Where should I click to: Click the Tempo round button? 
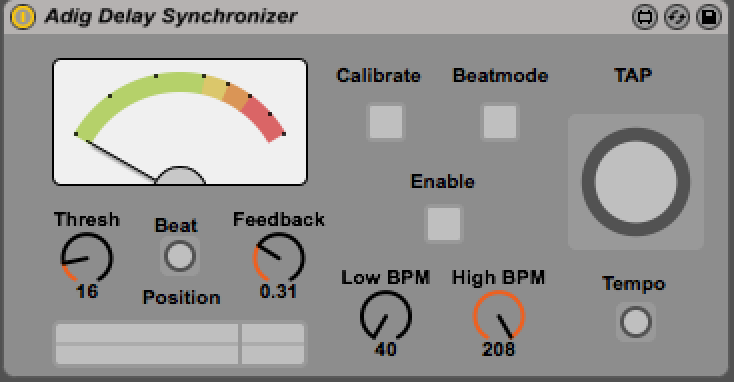(636, 322)
